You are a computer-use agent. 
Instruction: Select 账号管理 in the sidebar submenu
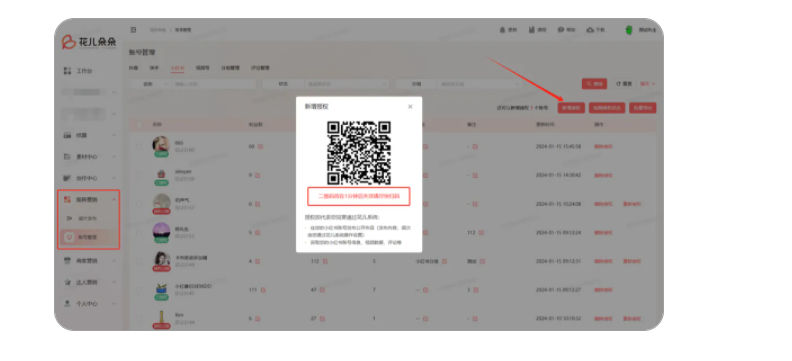pyautogui.click(x=89, y=237)
